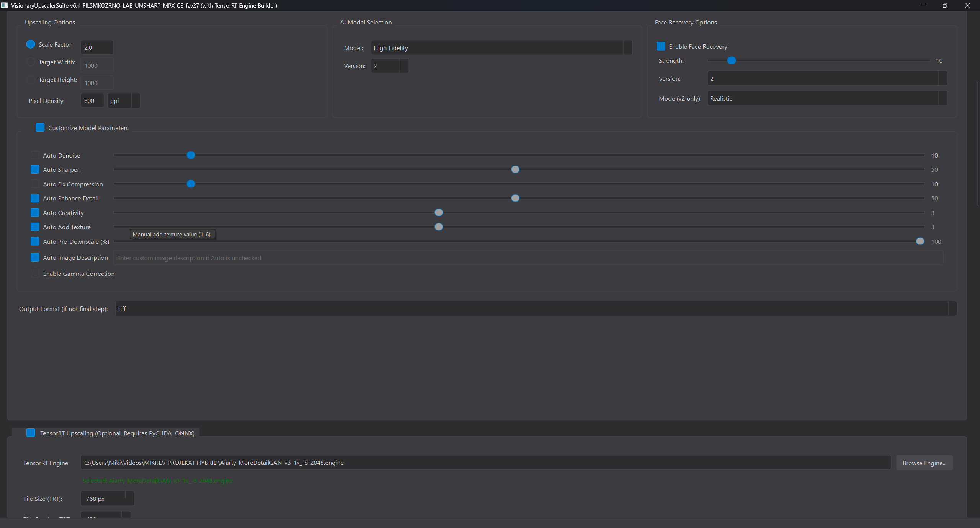Screen dimensions: 980x528
Task: Toggle TensorRT Upscaling checkbox
Action: pos(31,433)
